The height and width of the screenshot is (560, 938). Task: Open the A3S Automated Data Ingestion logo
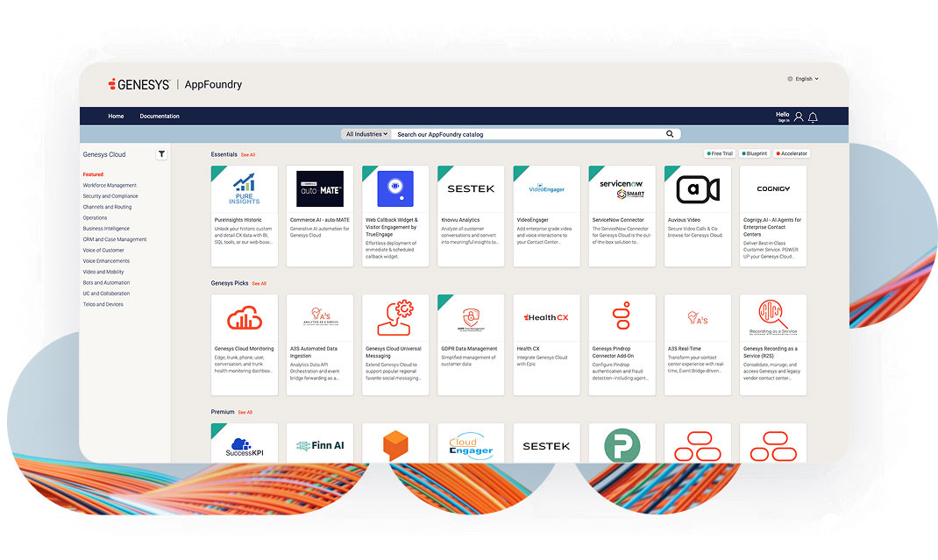[320, 315]
